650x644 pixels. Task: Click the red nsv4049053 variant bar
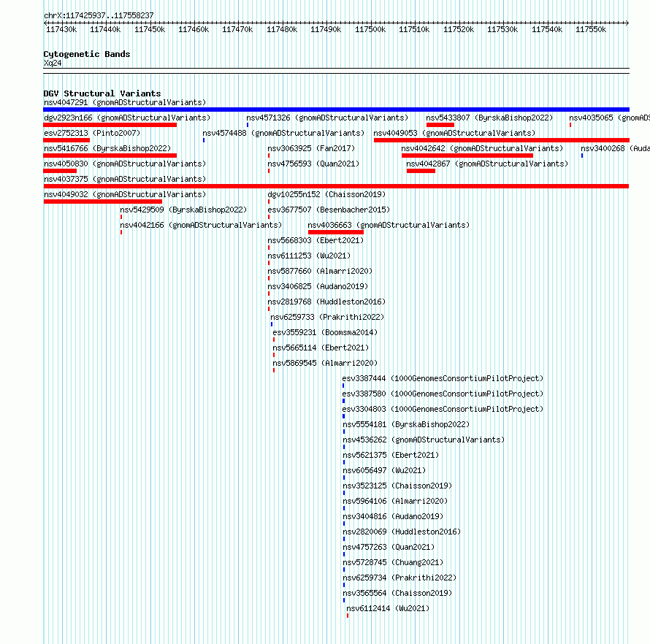pyautogui.click(x=502, y=140)
